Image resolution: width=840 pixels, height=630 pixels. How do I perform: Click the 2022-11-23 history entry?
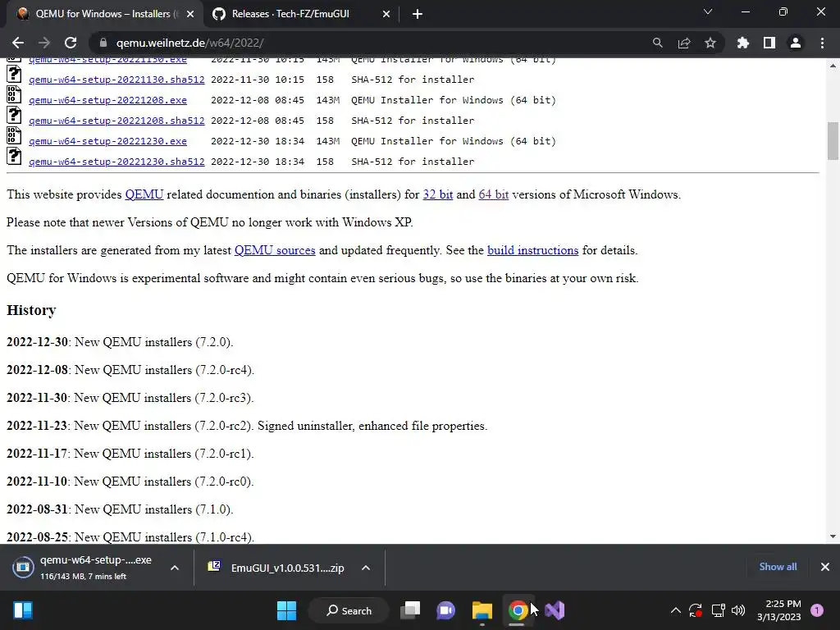247,426
